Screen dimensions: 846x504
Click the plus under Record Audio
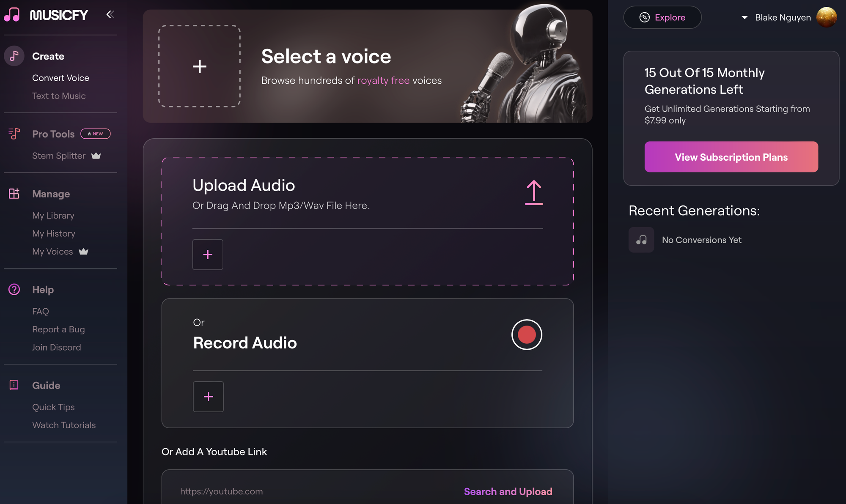pyautogui.click(x=208, y=397)
